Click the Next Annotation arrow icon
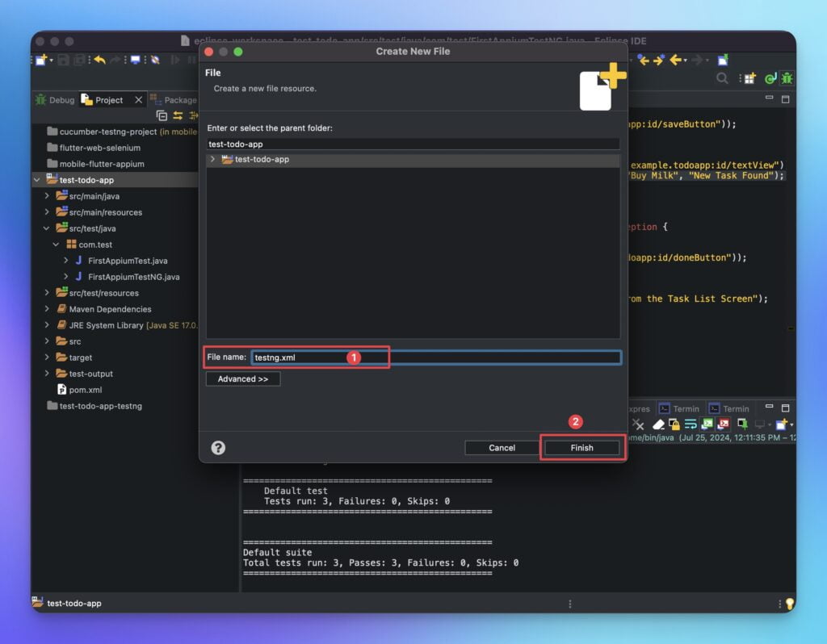Viewport: 827px width, 644px height. tap(659, 60)
